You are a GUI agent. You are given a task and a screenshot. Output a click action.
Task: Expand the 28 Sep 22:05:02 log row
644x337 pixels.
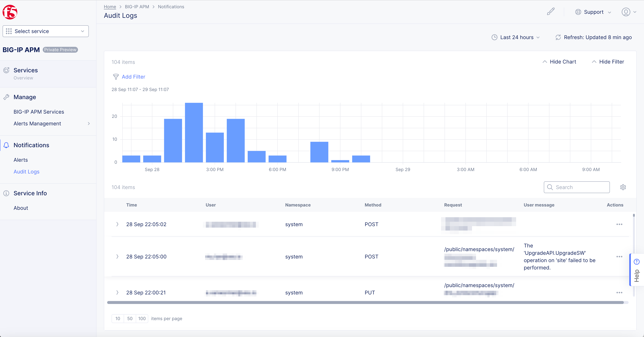tap(117, 224)
